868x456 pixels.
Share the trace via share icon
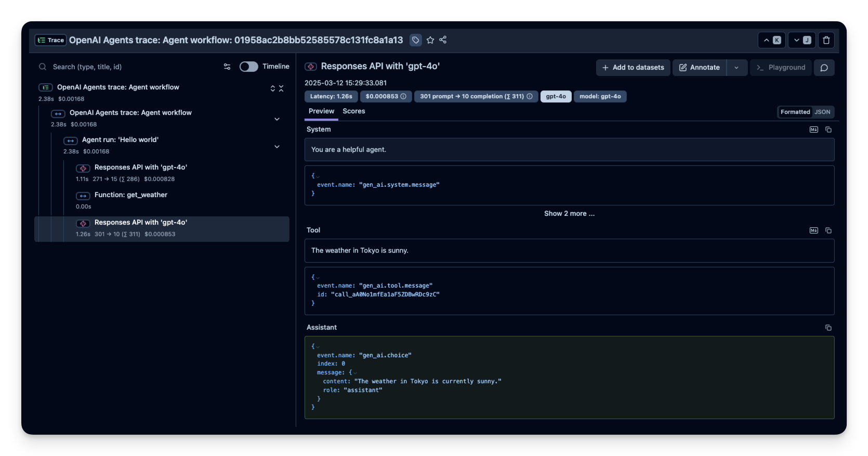coord(443,40)
